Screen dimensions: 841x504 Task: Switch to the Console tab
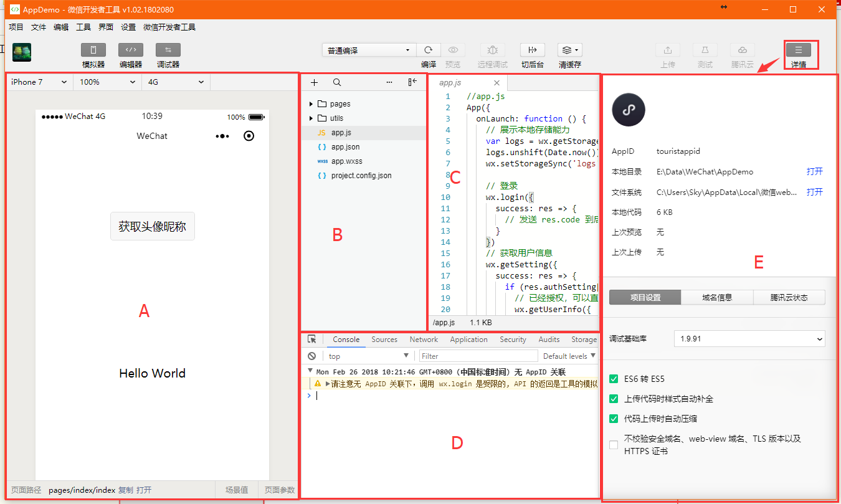click(346, 340)
